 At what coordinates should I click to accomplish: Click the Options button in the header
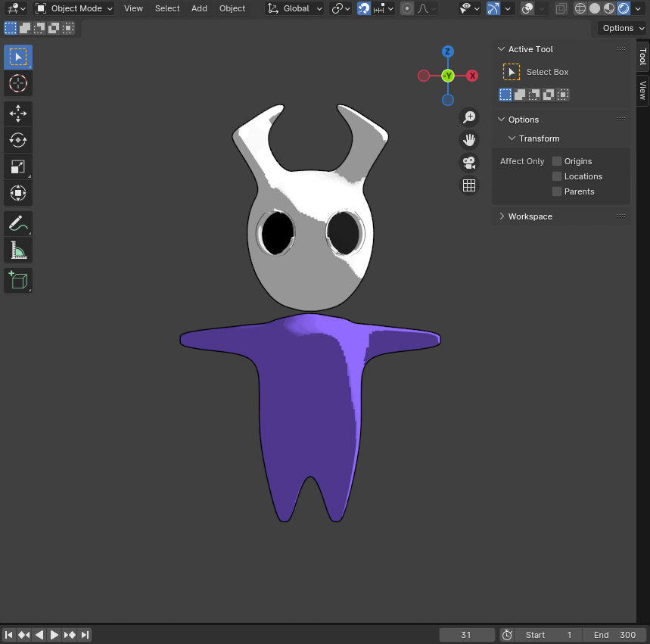tap(622, 28)
